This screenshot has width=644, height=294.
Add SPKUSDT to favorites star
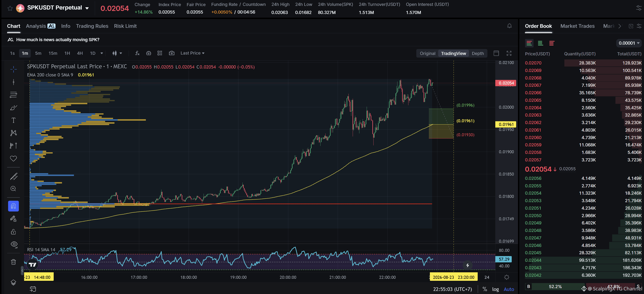coord(10,8)
